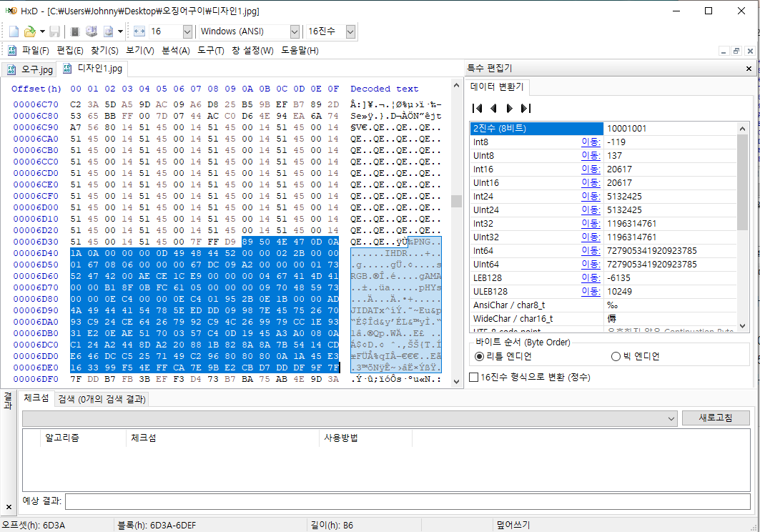Close the results panel at bottom left

(x=9, y=507)
